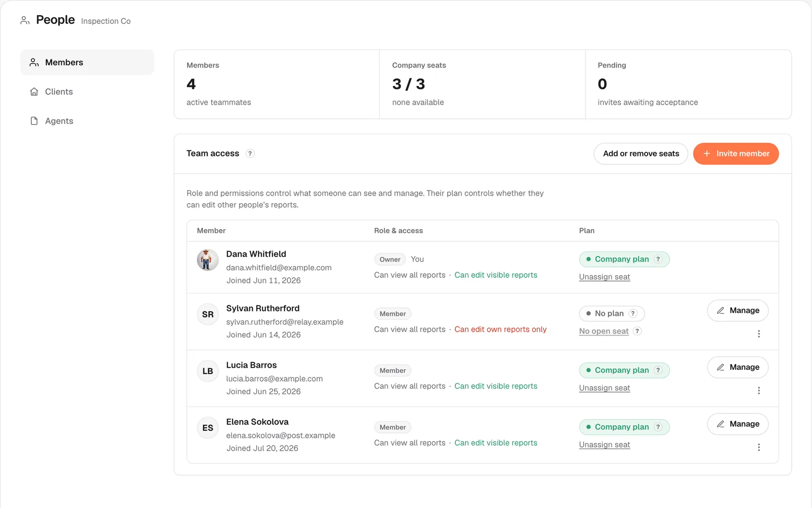Click the help icon on Lucia's Company plan badge

pyautogui.click(x=658, y=370)
